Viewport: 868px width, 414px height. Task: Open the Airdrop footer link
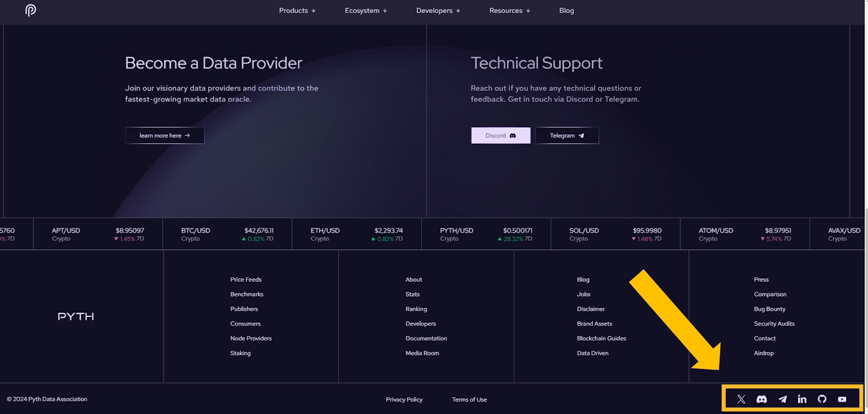coord(764,353)
